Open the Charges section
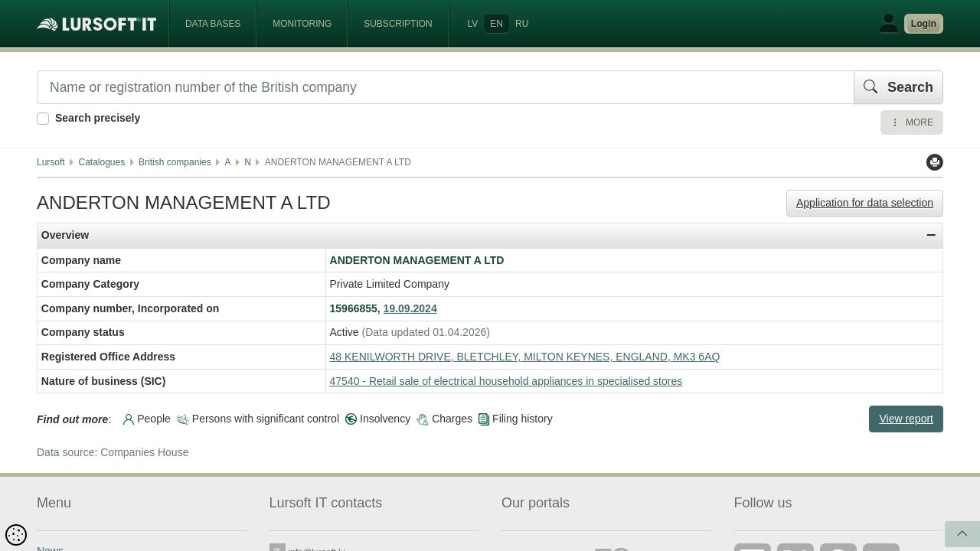Viewport: 980px width, 551px height. pyautogui.click(x=444, y=419)
